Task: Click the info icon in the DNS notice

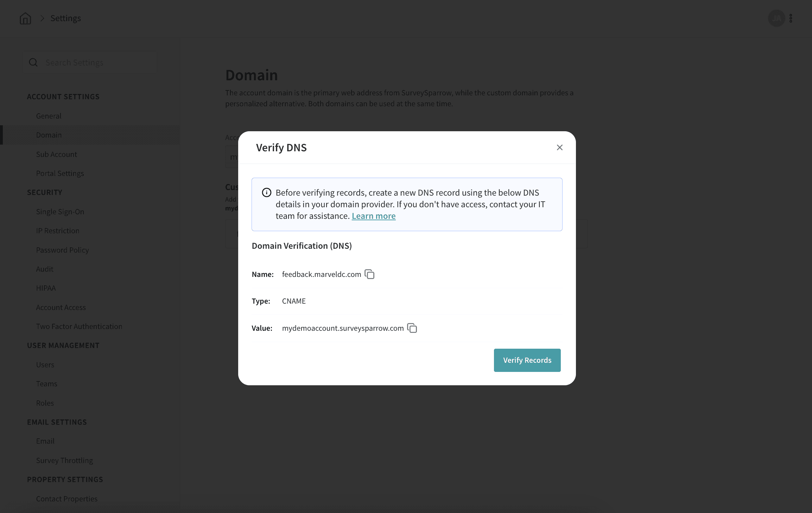Action: click(x=266, y=192)
